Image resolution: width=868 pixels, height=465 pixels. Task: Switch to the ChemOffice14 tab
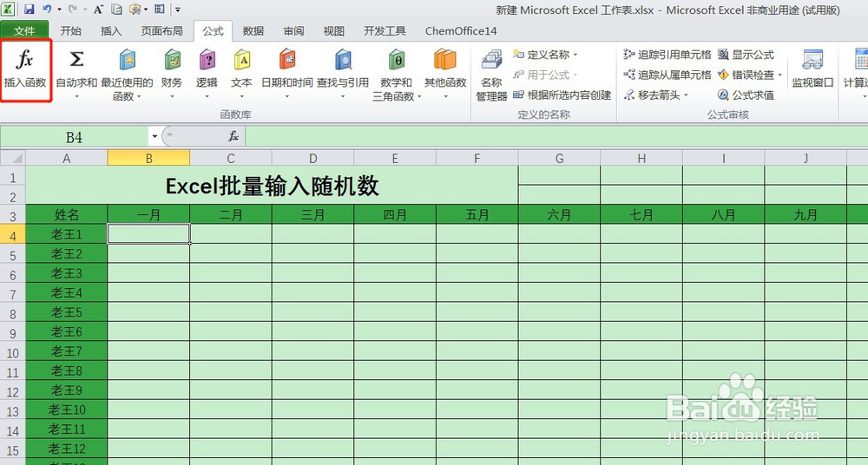click(461, 31)
